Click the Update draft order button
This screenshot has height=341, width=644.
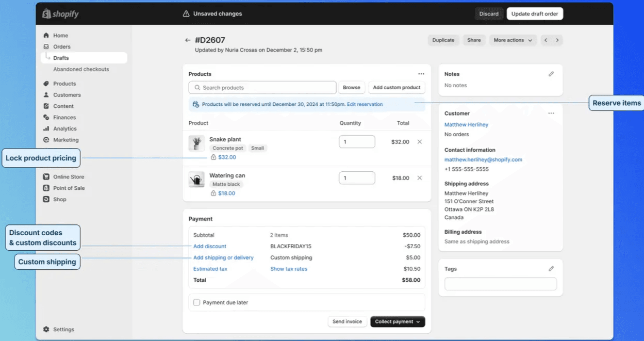pyautogui.click(x=535, y=14)
